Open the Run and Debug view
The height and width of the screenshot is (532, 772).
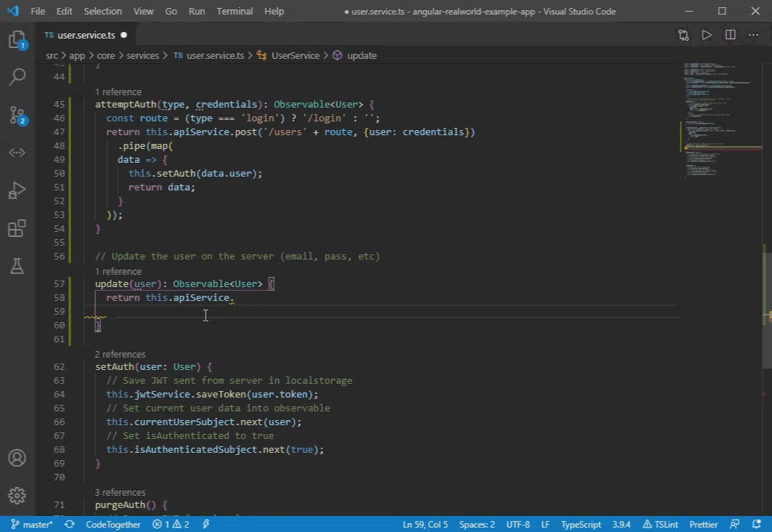click(17, 190)
